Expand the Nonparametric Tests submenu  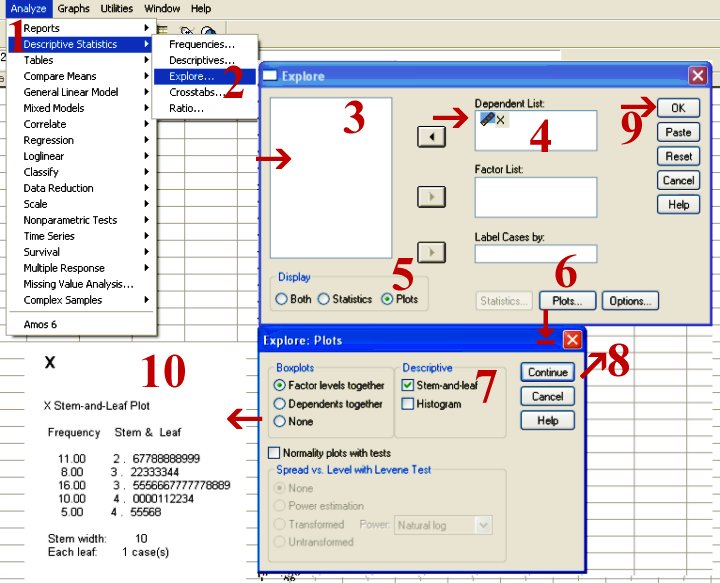click(x=81, y=220)
